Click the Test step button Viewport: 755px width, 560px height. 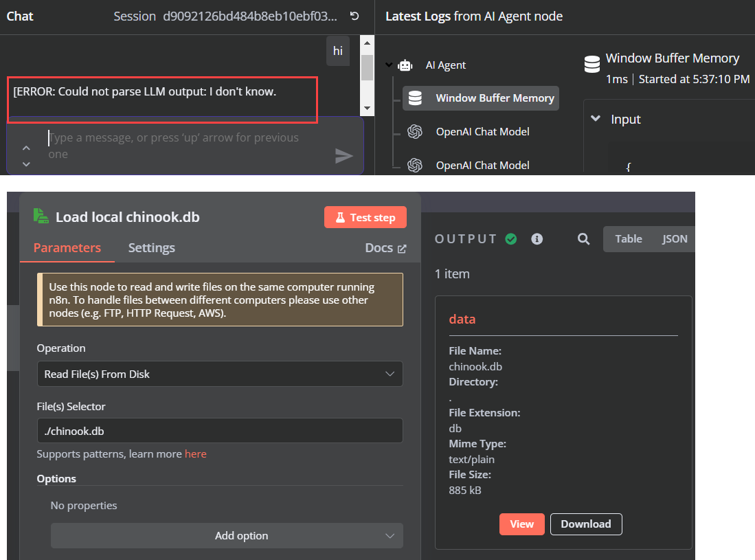365,216
